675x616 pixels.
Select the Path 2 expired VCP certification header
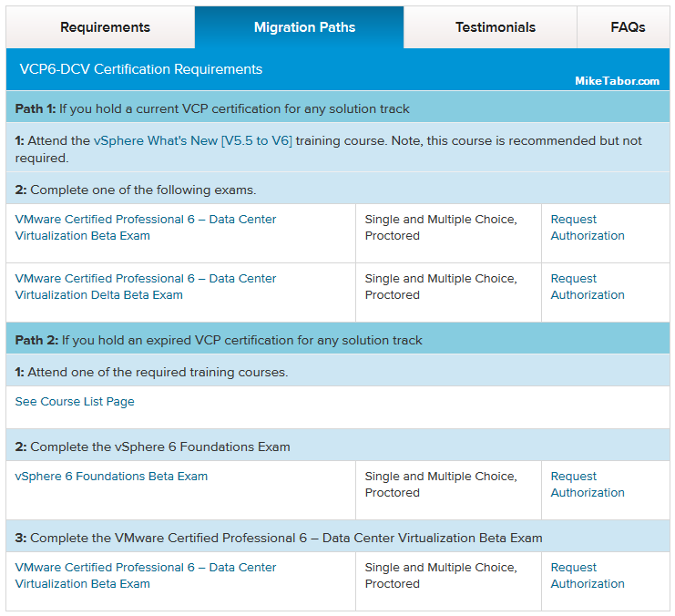pos(338,340)
